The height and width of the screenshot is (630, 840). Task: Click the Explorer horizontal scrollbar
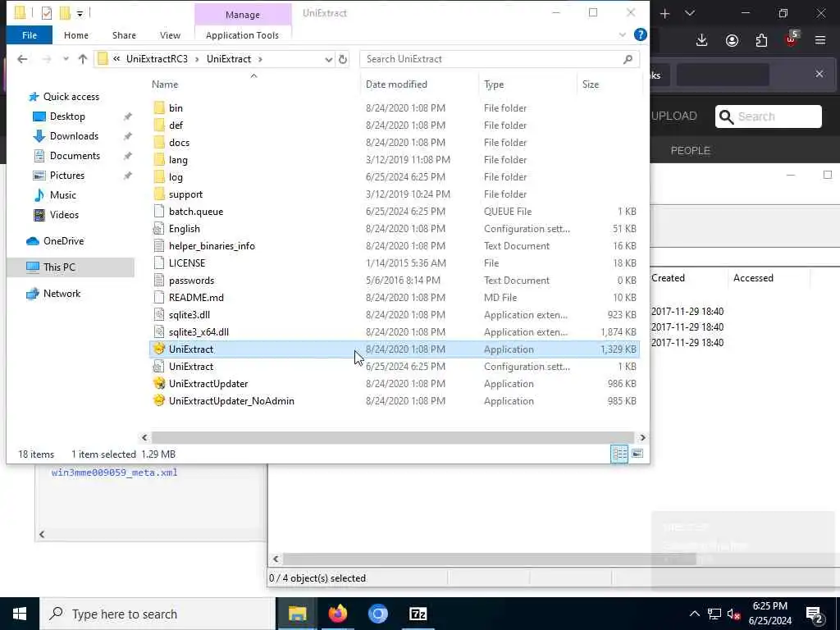pos(392,438)
